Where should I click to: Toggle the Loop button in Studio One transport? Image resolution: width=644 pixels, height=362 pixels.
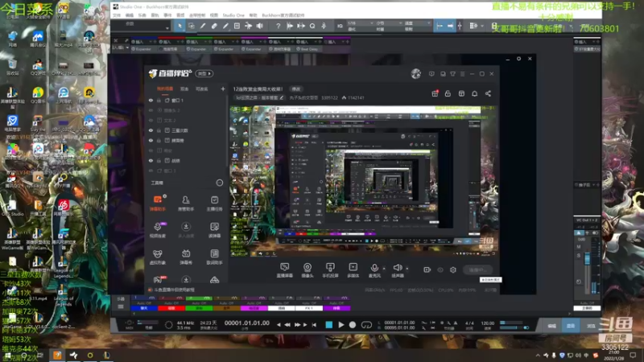[366, 325]
